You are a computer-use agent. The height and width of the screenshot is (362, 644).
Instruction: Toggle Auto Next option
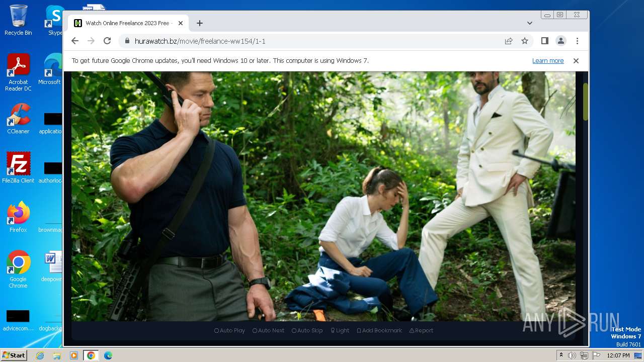tap(268, 330)
